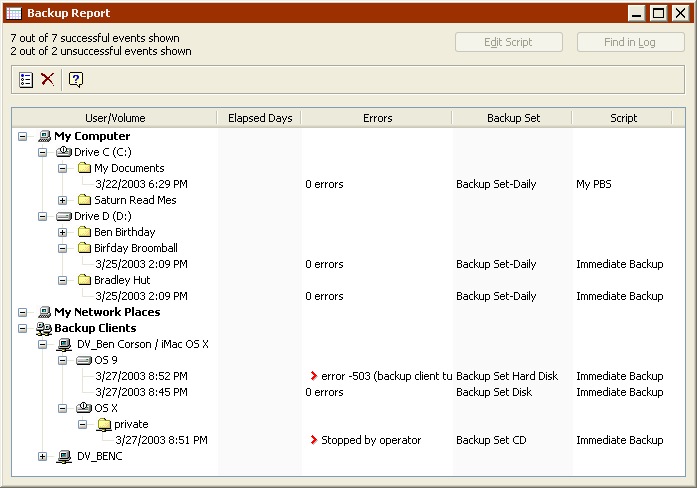Click the My Documents folder icon
Image resolution: width=697 pixels, height=488 pixels.
84,168
